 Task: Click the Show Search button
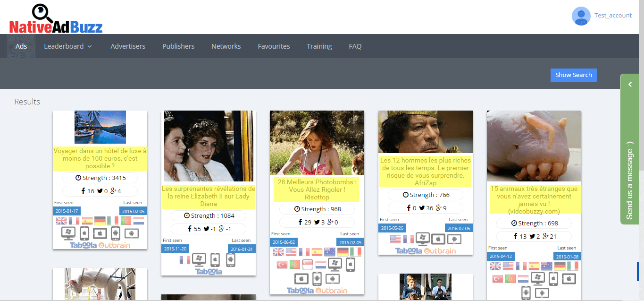tap(573, 75)
